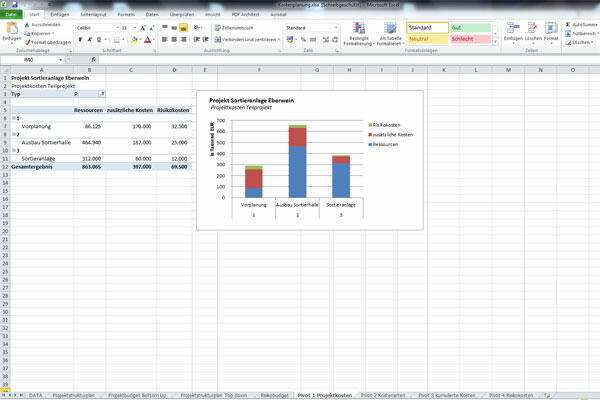Collapse group 1 in pivot table
Image resolution: width=600 pixels, height=400 pixels.
[x=13, y=118]
